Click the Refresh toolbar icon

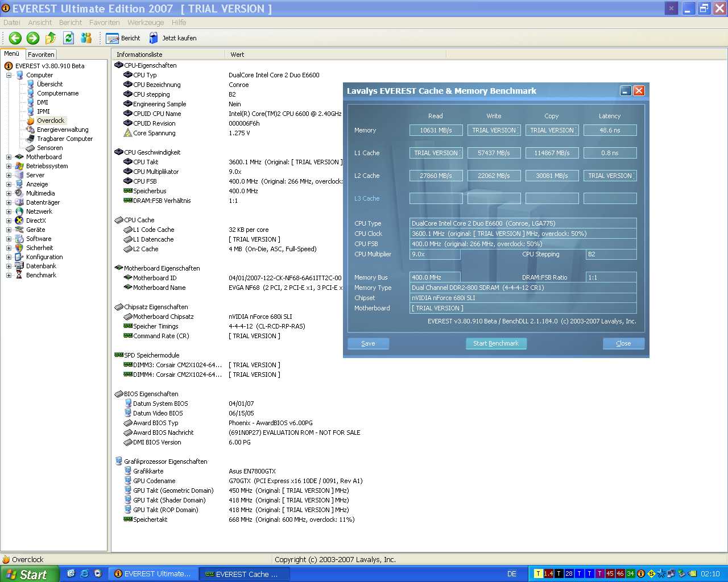(68, 38)
